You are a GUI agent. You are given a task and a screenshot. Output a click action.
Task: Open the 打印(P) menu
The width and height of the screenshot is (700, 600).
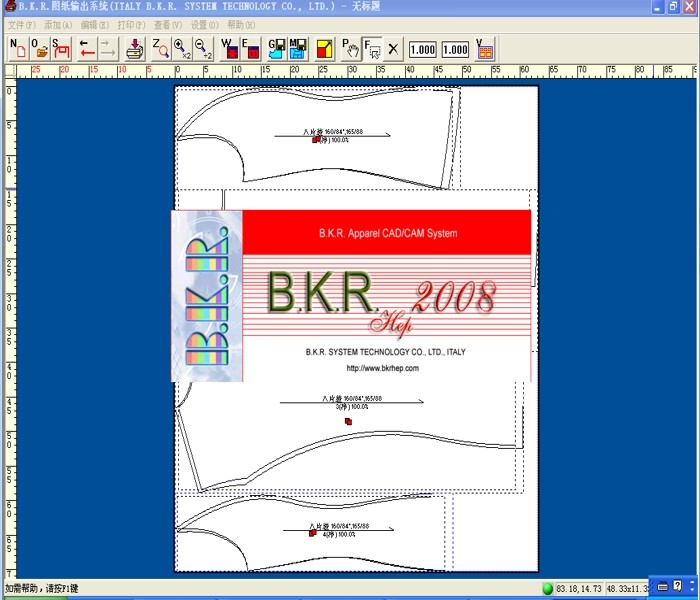131,25
